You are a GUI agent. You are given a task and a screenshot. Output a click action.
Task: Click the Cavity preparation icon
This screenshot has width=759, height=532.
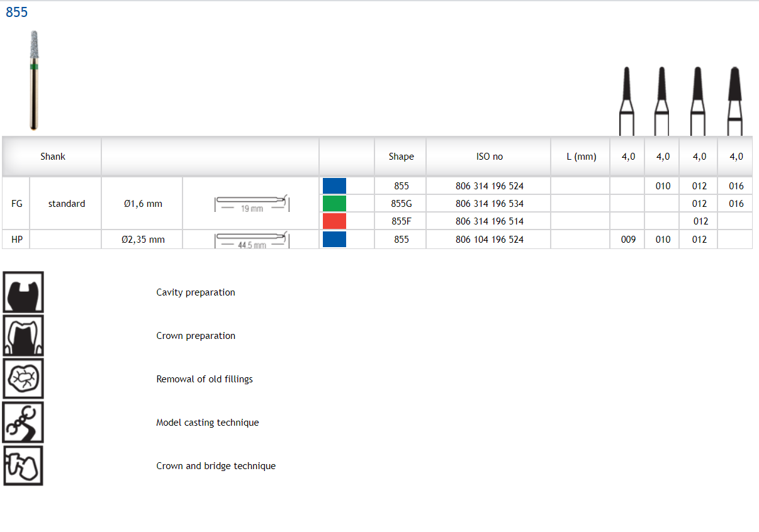[23, 292]
